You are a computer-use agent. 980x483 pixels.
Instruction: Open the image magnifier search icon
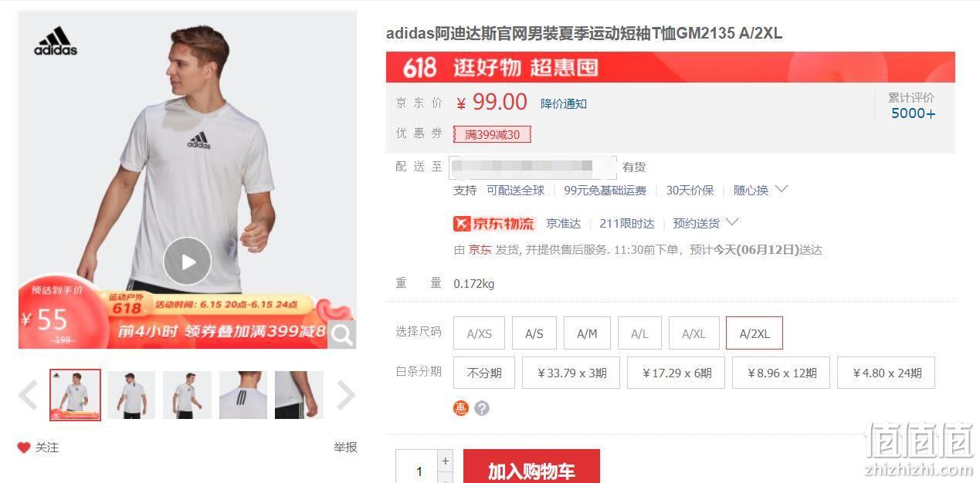click(x=342, y=334)
